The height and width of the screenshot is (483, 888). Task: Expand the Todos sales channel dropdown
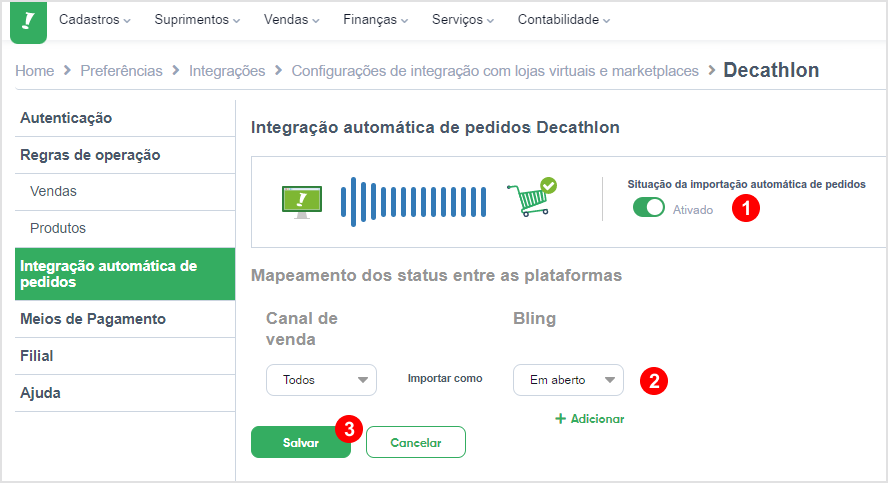pyautogui.click(x=321, y=380)
